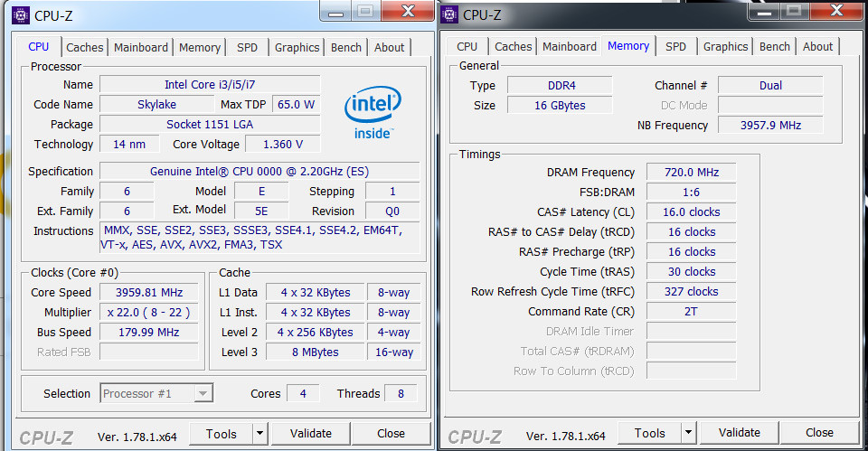Open Graphics tab in right window
868x451 pixels.
coord(726,46)
